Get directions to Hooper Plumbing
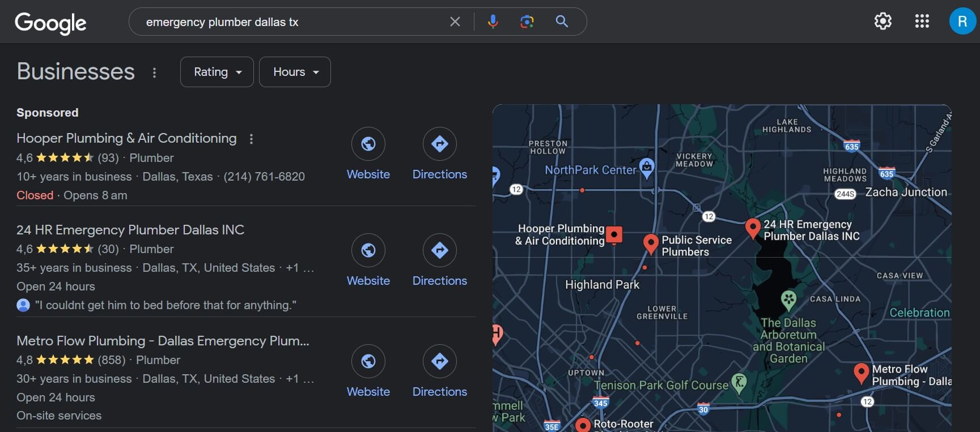 point(440,144)
